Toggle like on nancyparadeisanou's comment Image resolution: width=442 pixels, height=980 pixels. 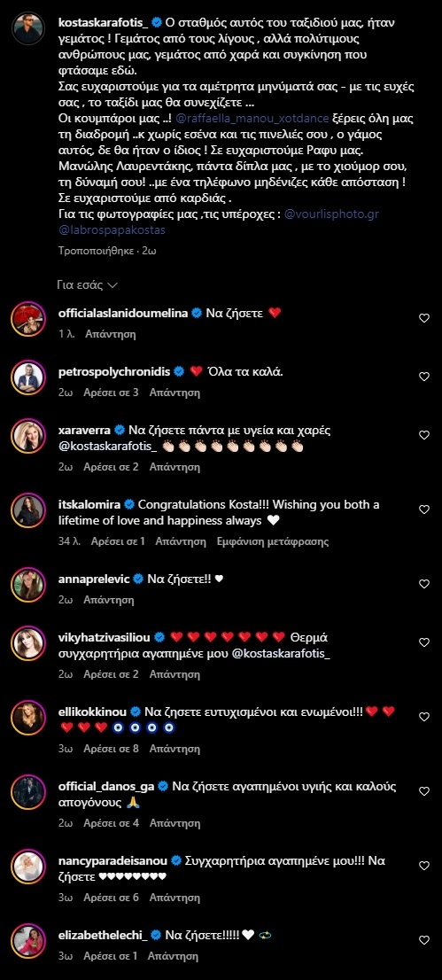click(424, 866)
